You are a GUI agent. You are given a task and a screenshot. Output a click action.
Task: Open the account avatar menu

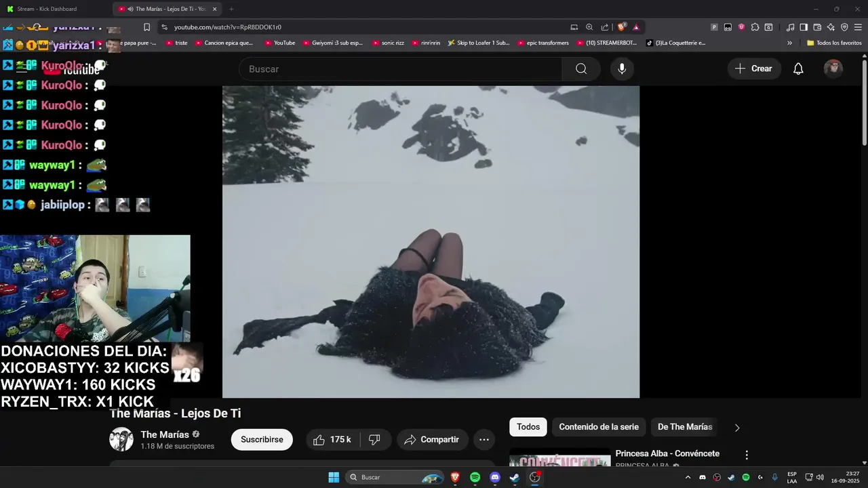833,68
